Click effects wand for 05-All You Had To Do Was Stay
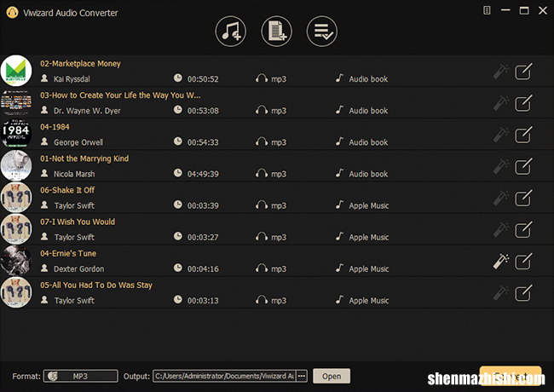Viewport: 554px width, 392px height. click(501, 293)
